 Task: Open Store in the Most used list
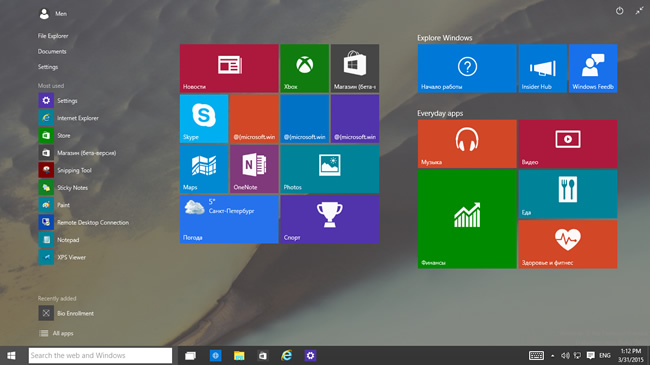point(55,135)
